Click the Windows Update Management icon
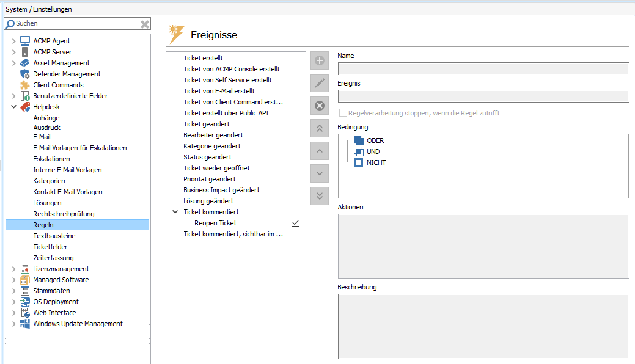635x364 pixels. (x=25, y=324)
